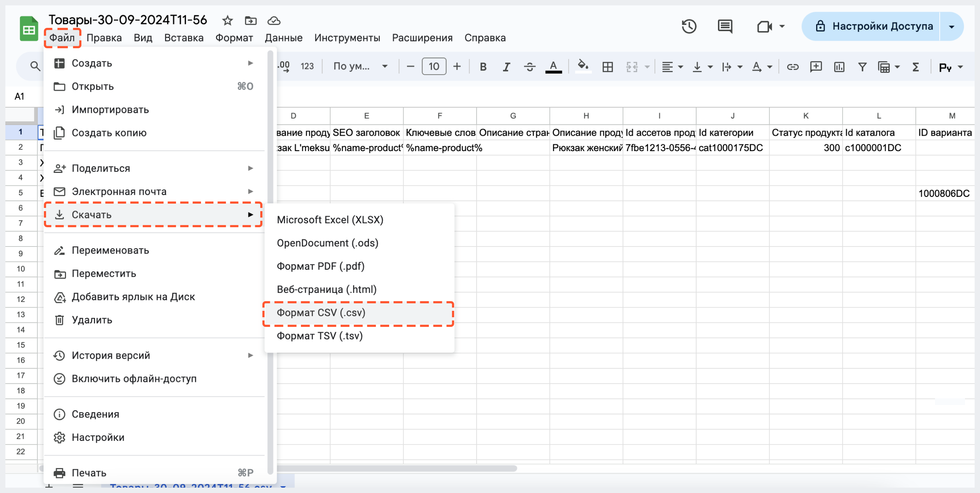Open the Правка menu

click(104, 38)
